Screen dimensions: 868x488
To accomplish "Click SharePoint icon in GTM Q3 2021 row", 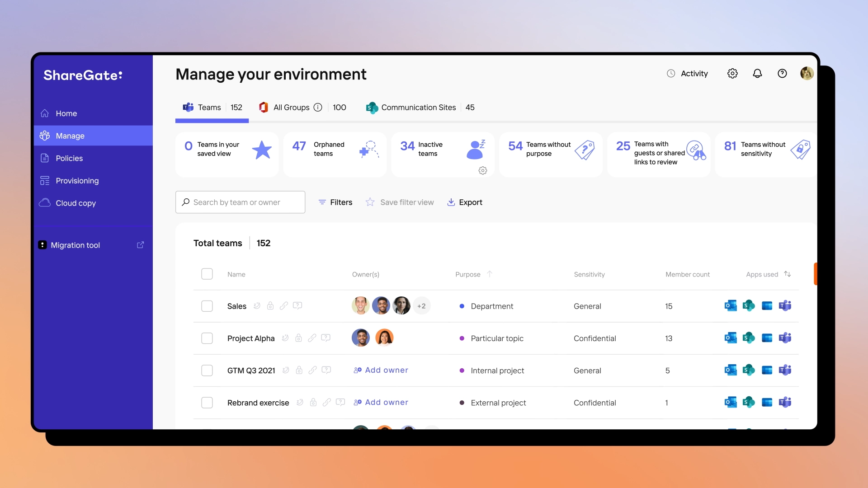I will pos(749,370).
